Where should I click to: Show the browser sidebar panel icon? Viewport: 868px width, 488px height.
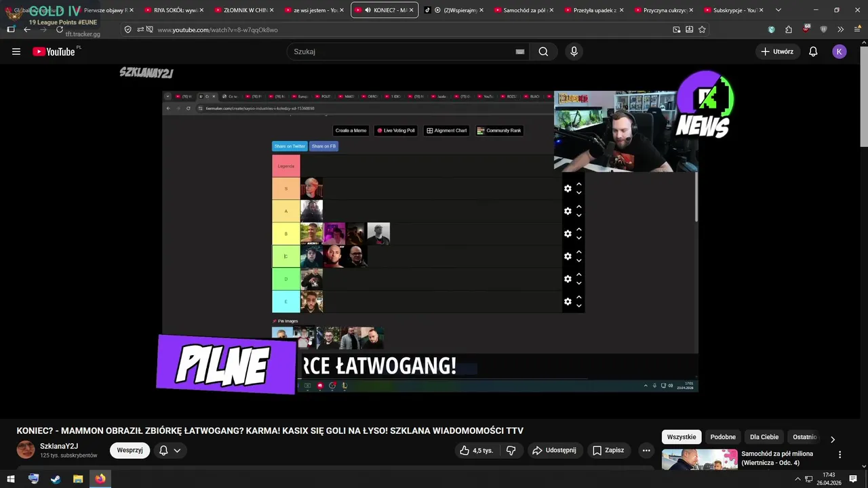(11, 30)
